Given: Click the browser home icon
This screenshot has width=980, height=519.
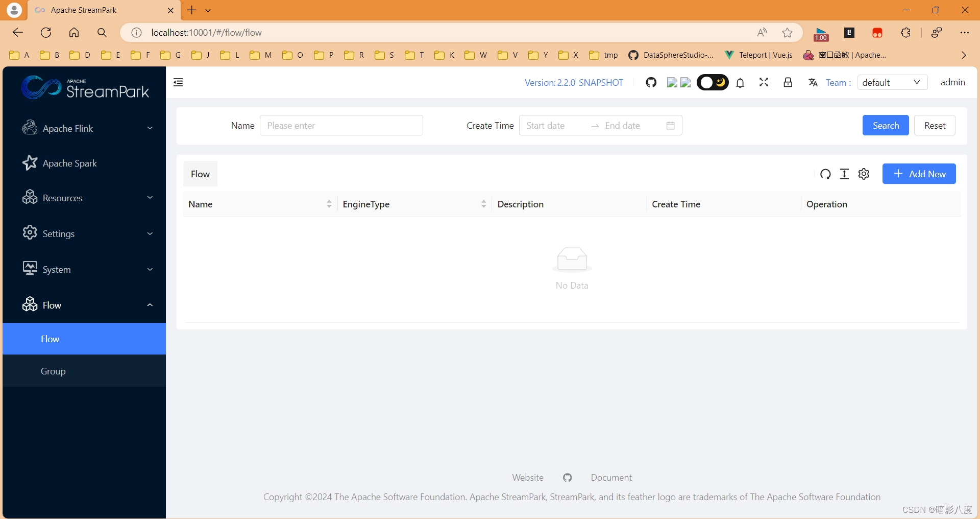Looking at the screenshot, I should coord(74,33).
